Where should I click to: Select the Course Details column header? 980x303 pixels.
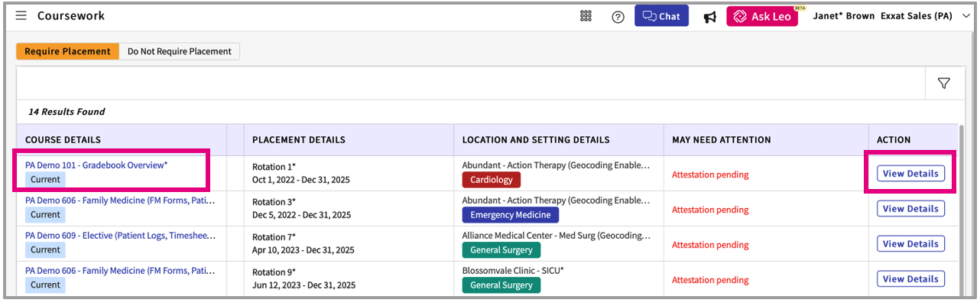click(63, 140)
